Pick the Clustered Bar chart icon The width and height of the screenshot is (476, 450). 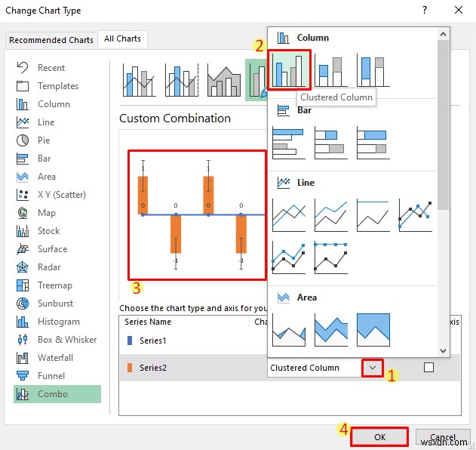pos(289,143)
